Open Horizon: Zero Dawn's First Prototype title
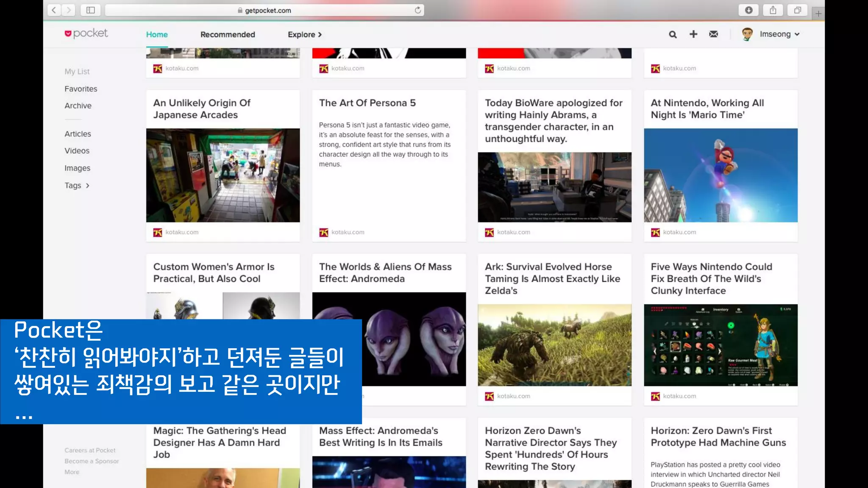868x488 pixels. point(718,437)
